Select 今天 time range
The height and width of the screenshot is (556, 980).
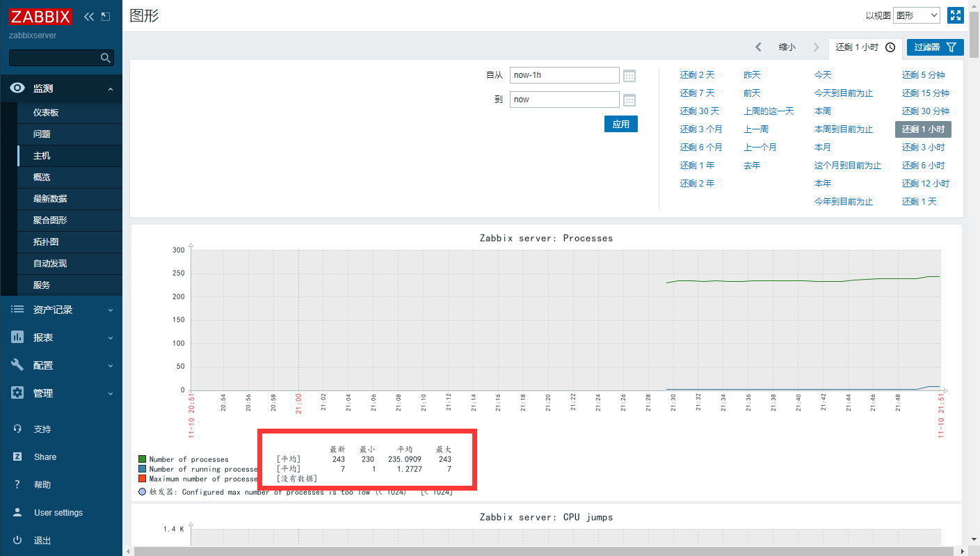[x=823, y=75]
